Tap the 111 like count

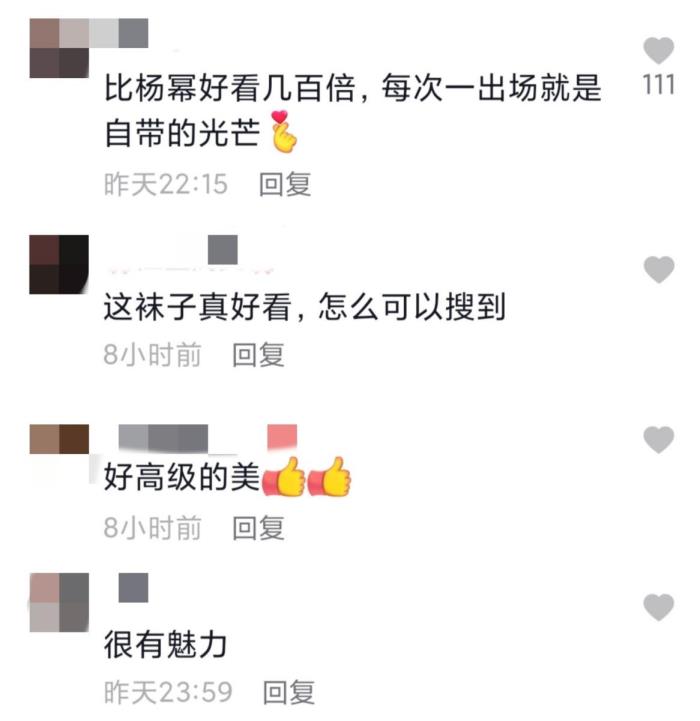point(658,85)
